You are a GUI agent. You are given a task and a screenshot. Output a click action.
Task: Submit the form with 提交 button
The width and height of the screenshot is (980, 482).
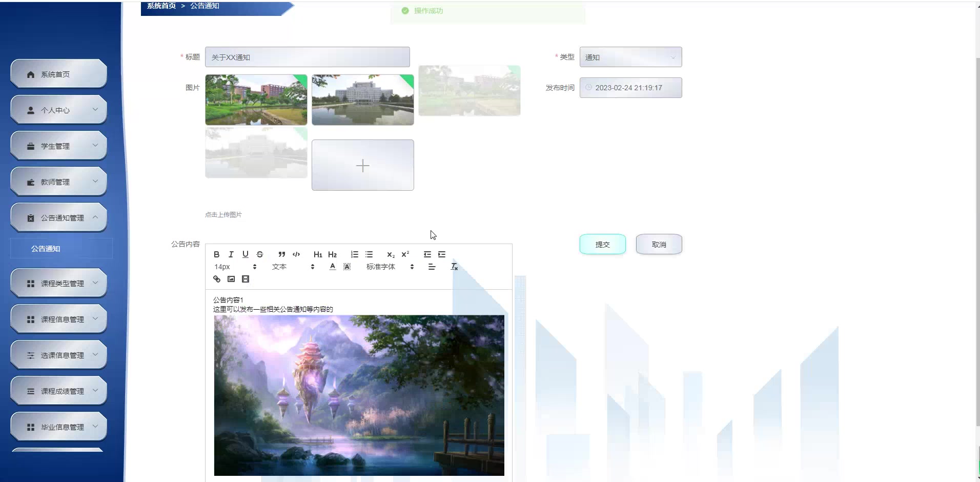coord(603,244)
